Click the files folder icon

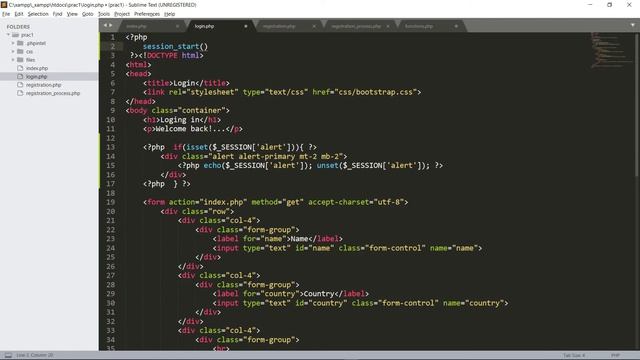coord(20,60)
